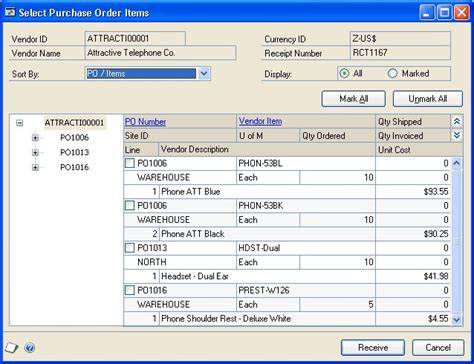
Task: Click the window title bar app icon
Action: pos(10,13)
